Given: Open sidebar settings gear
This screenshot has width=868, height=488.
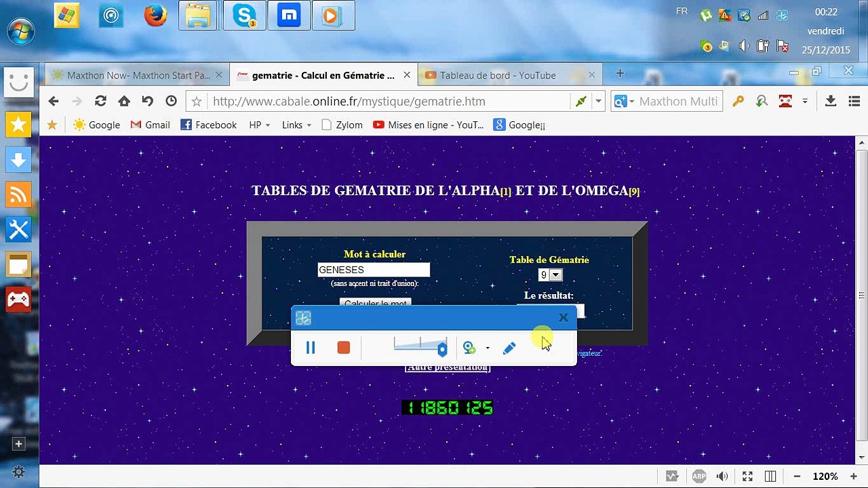Looking at the screenshot, I should pyautogui.click(x=18, y=472).
